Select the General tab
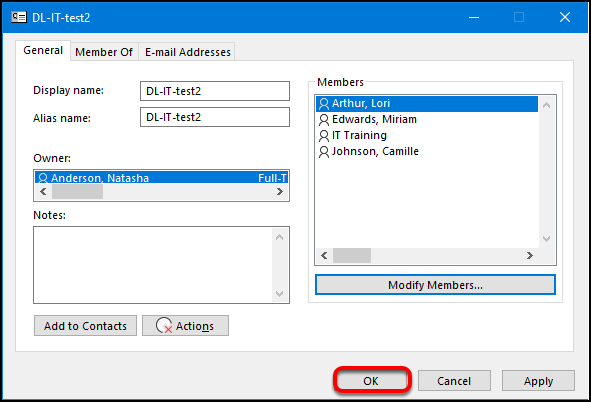This screenshot has width=591, height=402. pyautogui.click(x=43, y=50)
